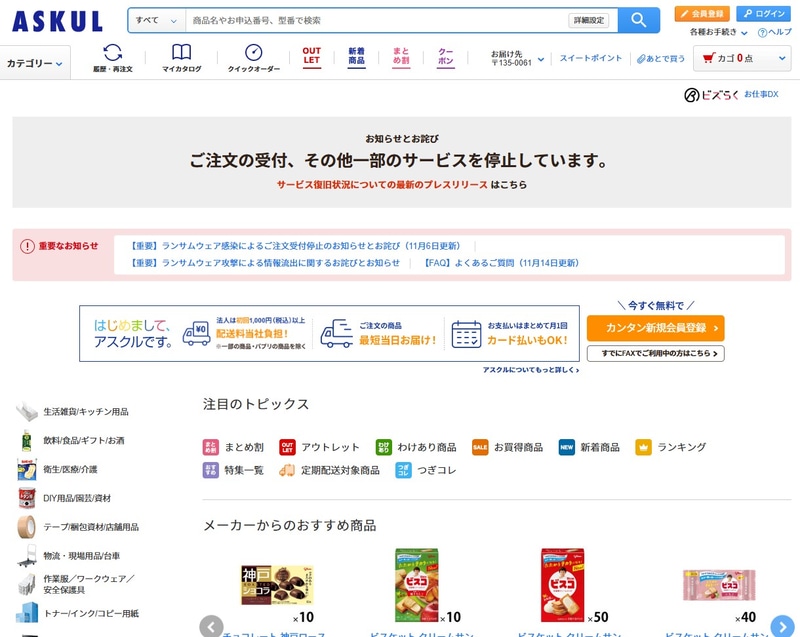Viewport: 800px width, 637px height.
Task: Open ランサムウェア攻撃 情報流出 notice link
Action: 265,263
